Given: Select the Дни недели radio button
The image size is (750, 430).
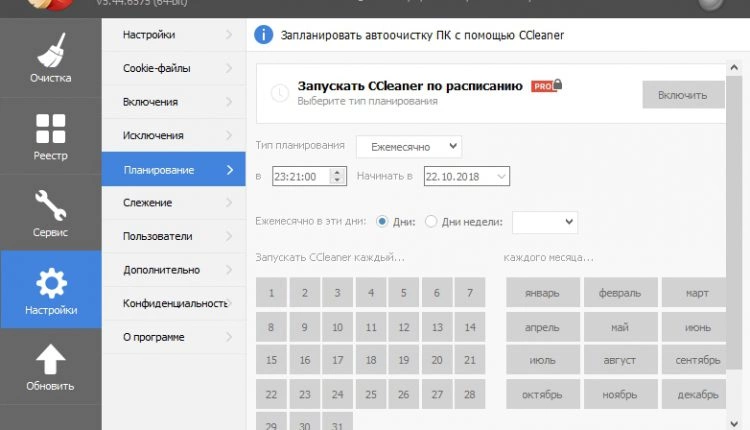Looking at the screenshot, I should (432, 222).
